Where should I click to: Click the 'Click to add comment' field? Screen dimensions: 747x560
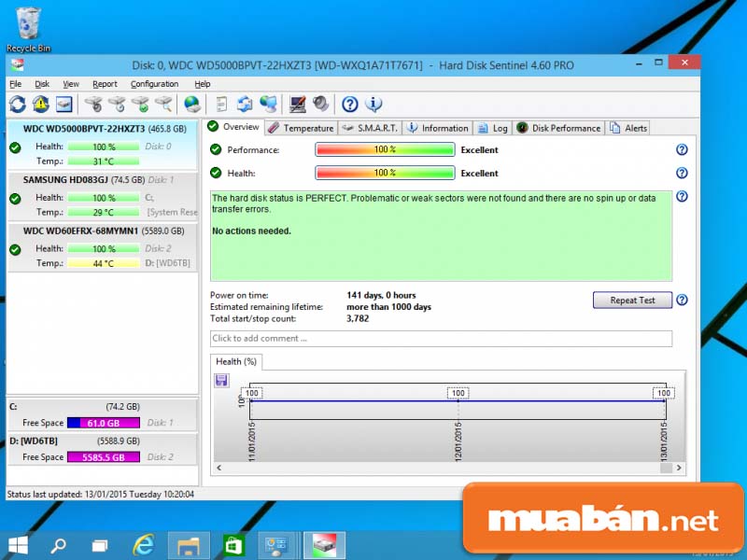click(441, 339)
